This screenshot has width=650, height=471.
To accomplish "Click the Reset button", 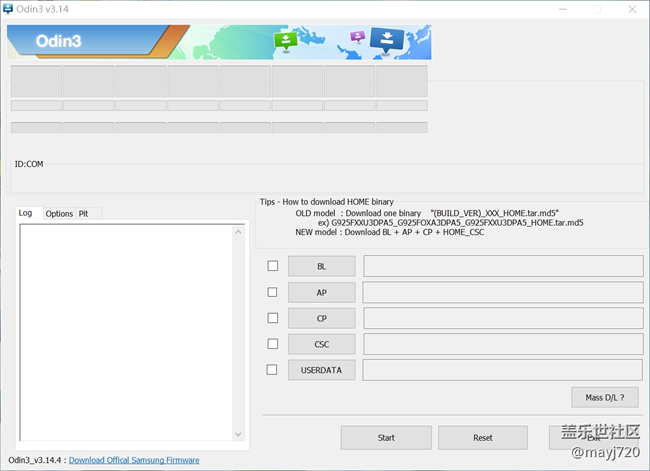I will tap(482, 437).
